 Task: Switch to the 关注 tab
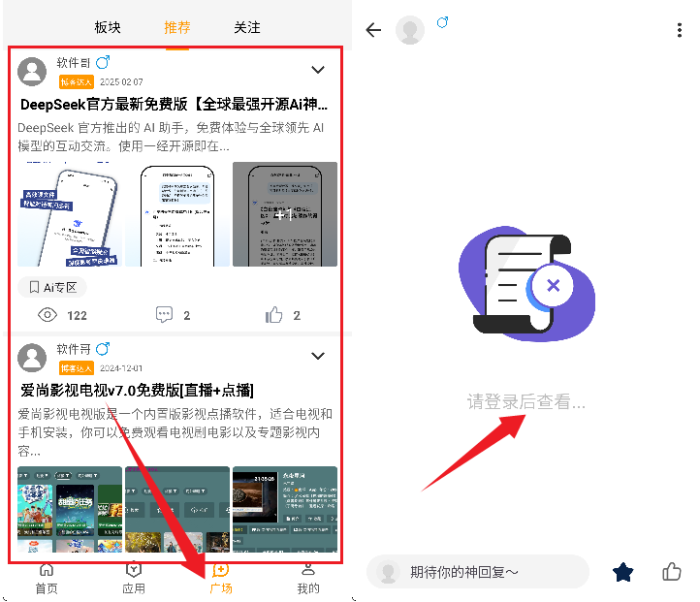[x=247, y=27]
